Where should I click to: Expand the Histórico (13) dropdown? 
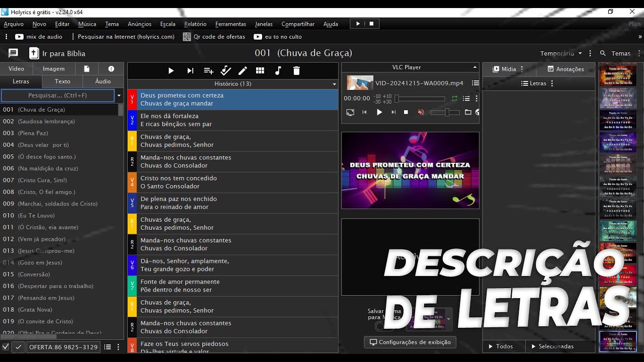tap(334, 84)
